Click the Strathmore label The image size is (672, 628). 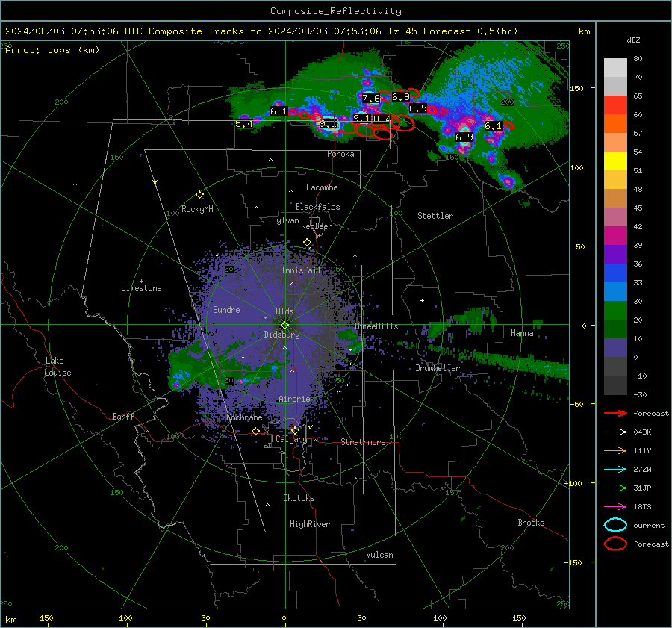point(363,442)
